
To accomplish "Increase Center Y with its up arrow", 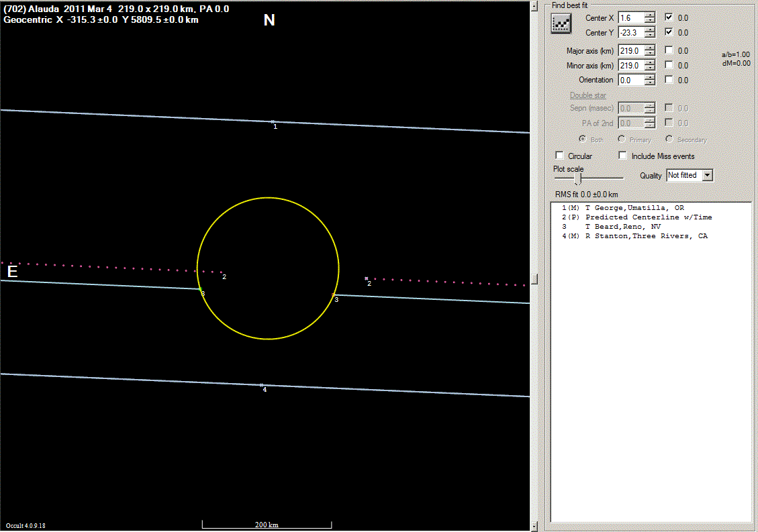I will tap(650, 30).
